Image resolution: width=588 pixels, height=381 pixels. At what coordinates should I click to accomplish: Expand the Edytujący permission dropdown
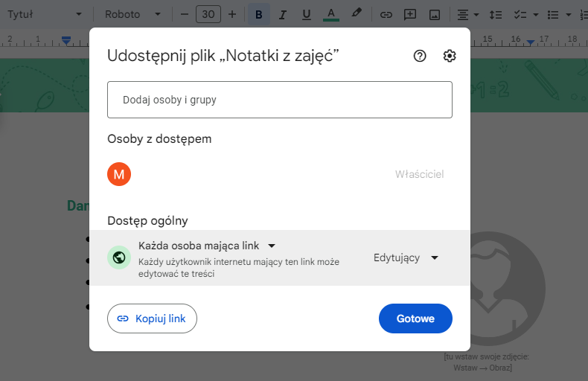coord(406,257)
